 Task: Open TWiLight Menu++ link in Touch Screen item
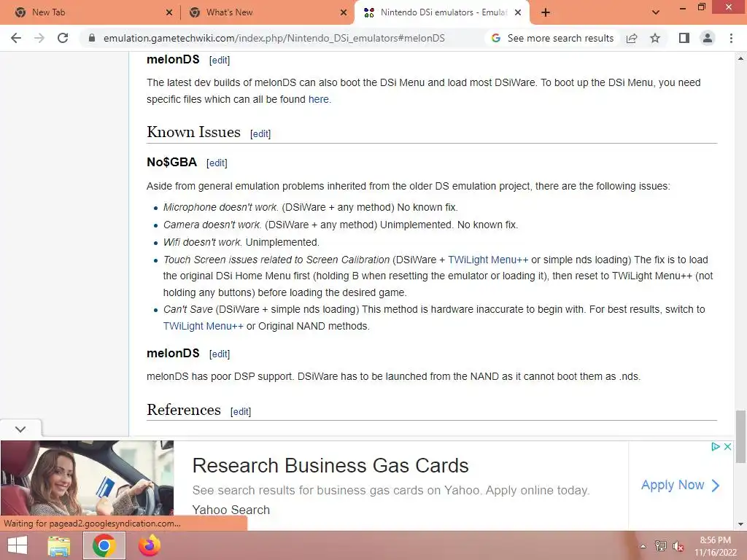[x=488, y=260]
